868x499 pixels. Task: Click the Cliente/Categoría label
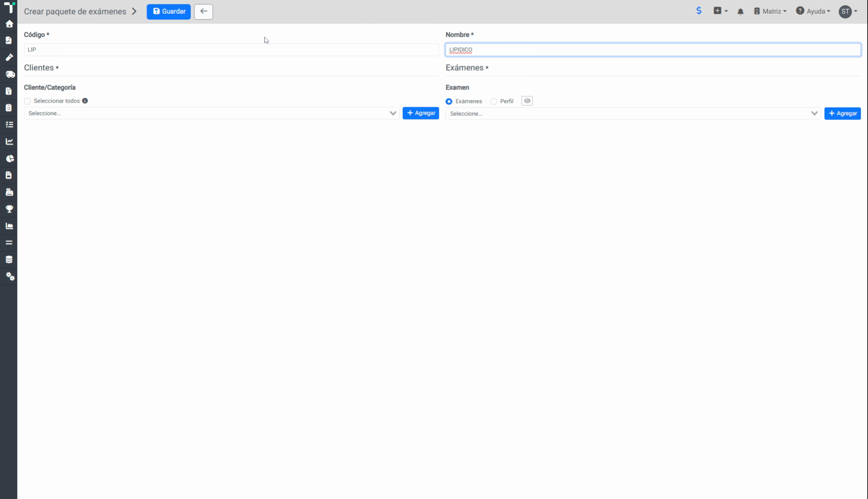(x=50, y=88)
